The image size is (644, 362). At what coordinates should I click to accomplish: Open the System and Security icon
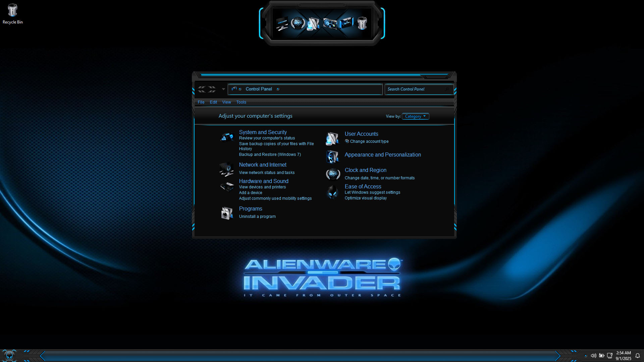point(227,137)
